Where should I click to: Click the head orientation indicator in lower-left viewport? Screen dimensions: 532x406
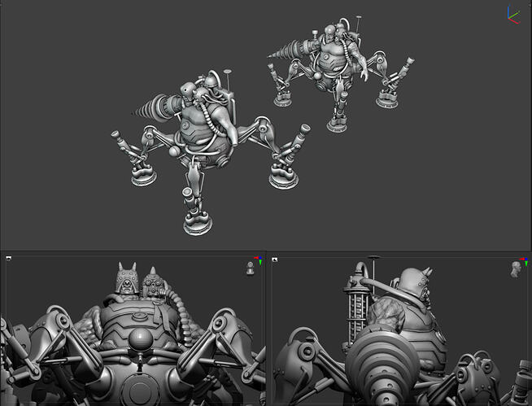[x=251, y=269]
